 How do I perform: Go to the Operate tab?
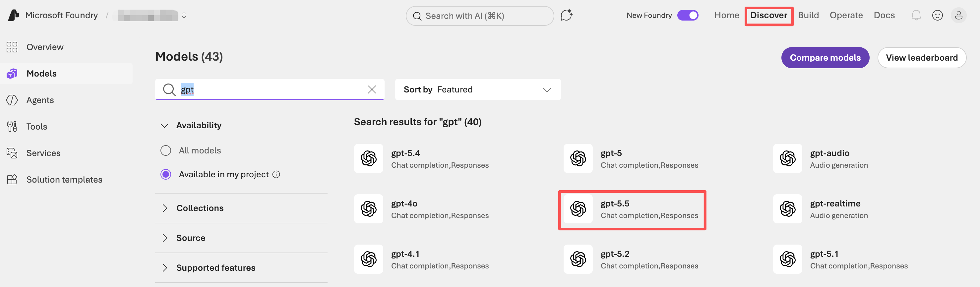[846, 15]
